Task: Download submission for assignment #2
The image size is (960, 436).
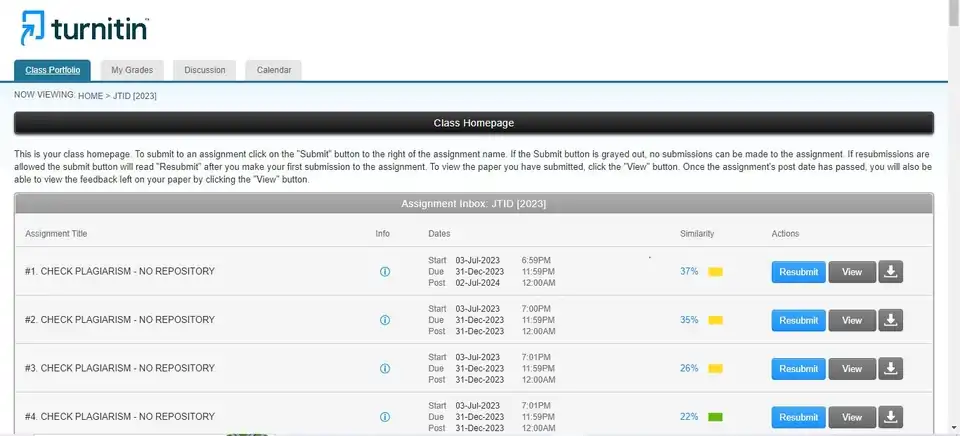Action: pos(891,320)
